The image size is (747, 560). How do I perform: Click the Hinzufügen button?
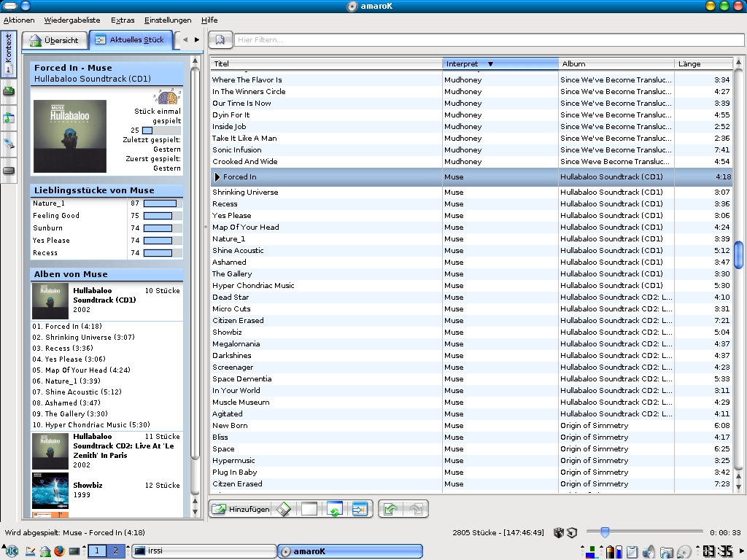(x=241, y=510)
